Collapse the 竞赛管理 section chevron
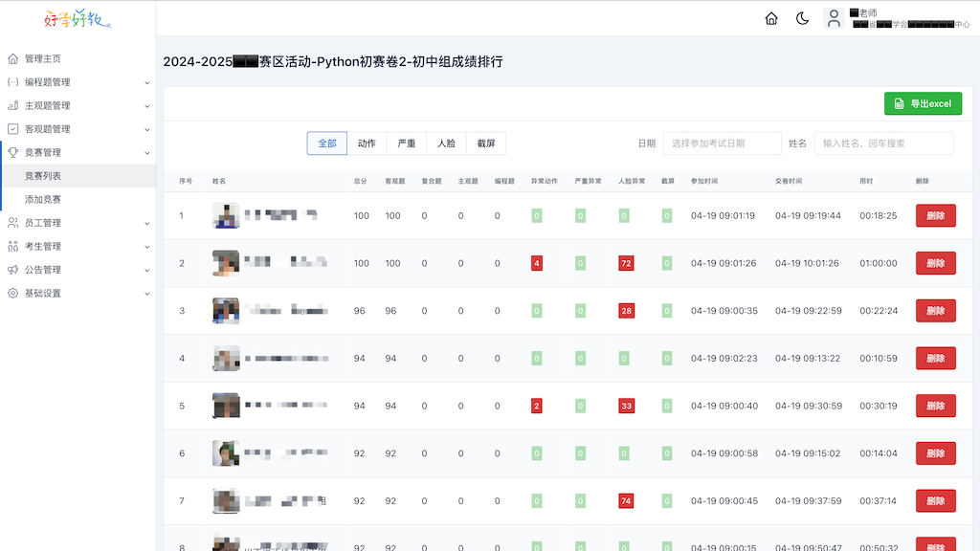 [x=148, y=152]
